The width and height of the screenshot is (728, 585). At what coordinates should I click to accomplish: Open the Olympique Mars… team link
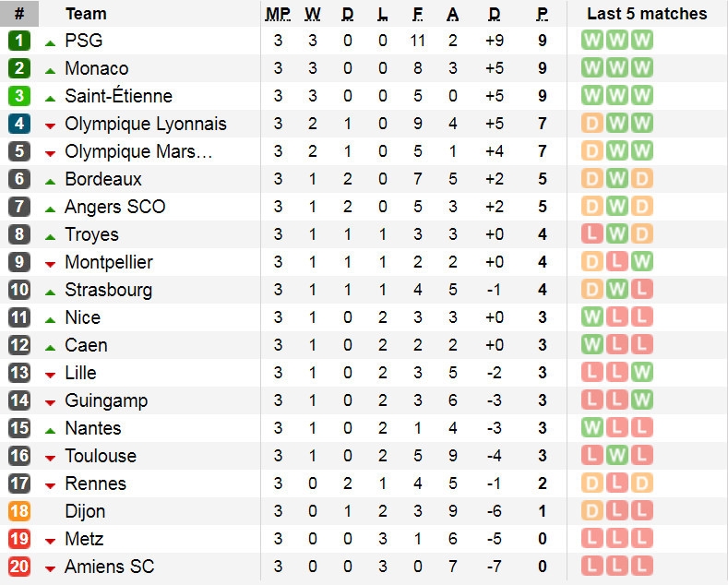(138, 151)
